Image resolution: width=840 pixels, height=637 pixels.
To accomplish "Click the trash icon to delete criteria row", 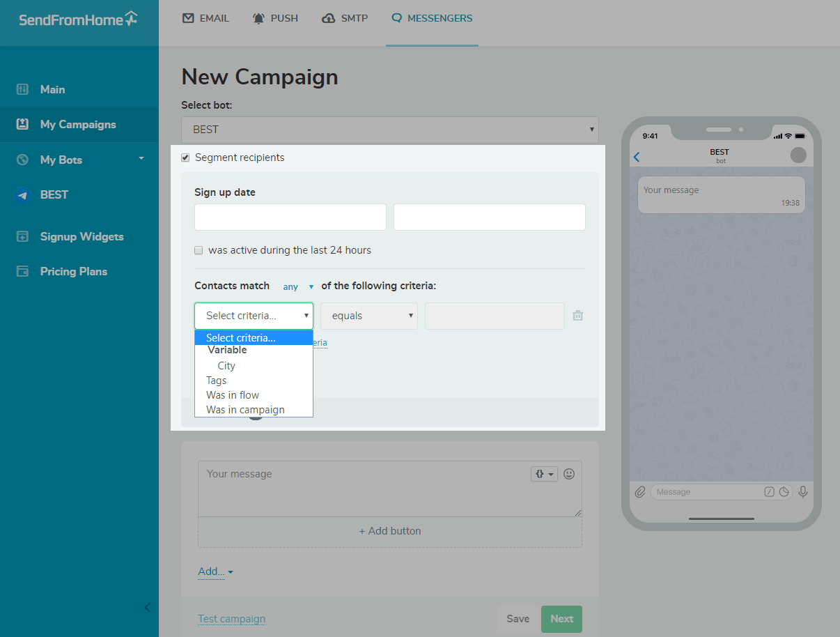I will pos(577,316).
